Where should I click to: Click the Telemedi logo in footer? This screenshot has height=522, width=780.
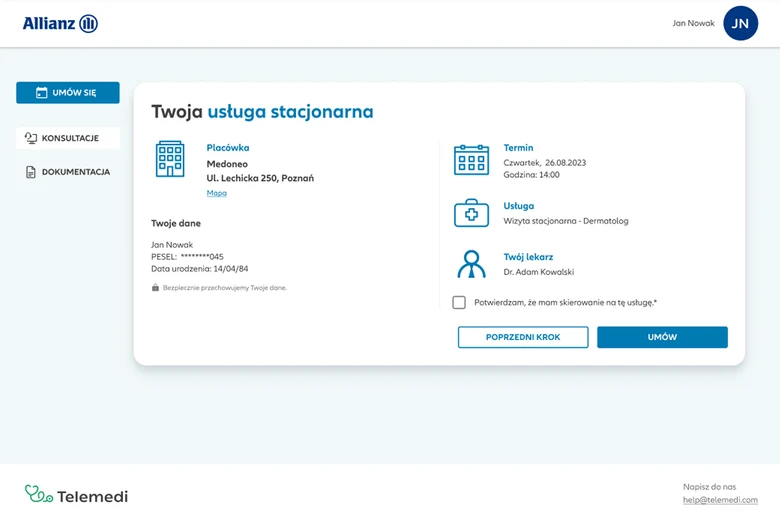76,495
